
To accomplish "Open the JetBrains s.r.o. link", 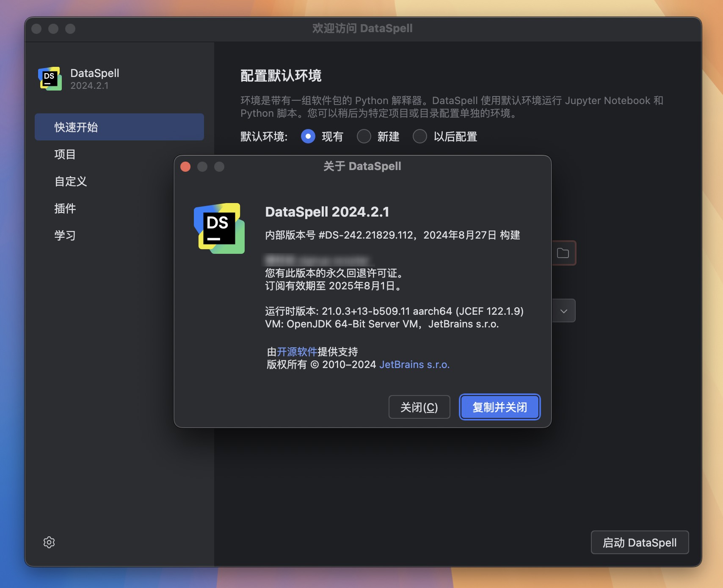I will [414, 365].
